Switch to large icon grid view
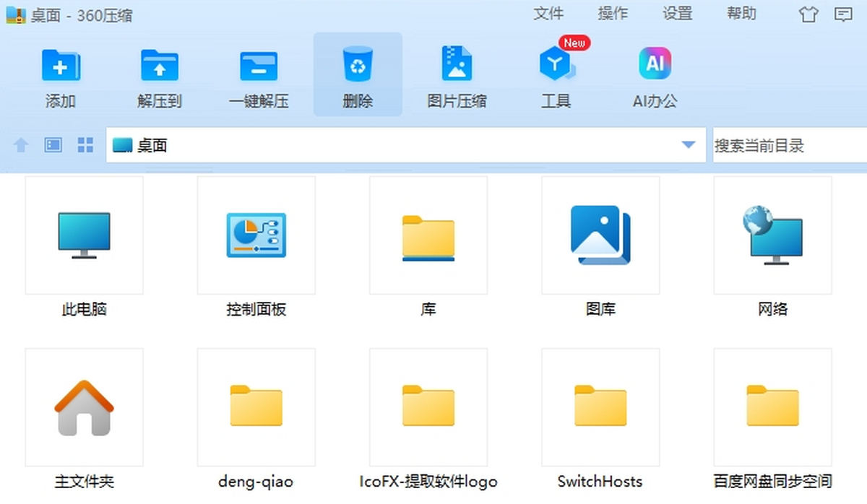 (x=85, y=145)
